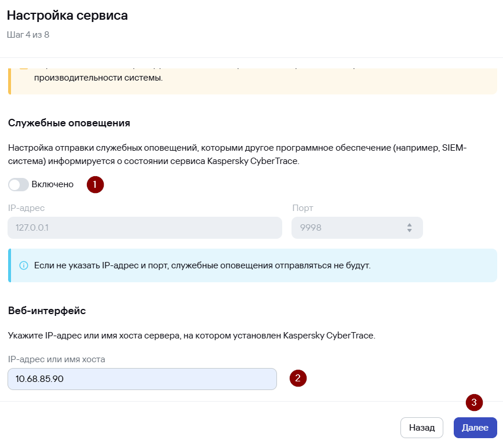The image size is (503, 448).
Task: Toggle the Включено service alerts switch
Action: (x=19, y=184)
